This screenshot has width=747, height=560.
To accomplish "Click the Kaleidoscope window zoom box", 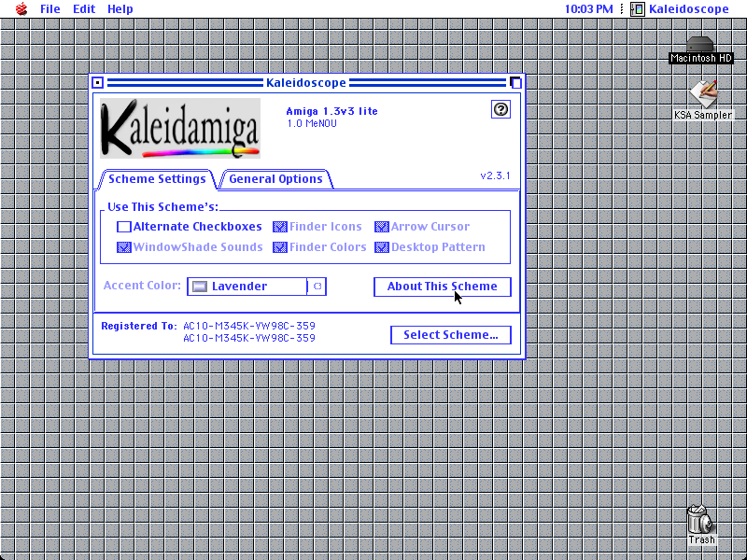I will tap(515, 83).
